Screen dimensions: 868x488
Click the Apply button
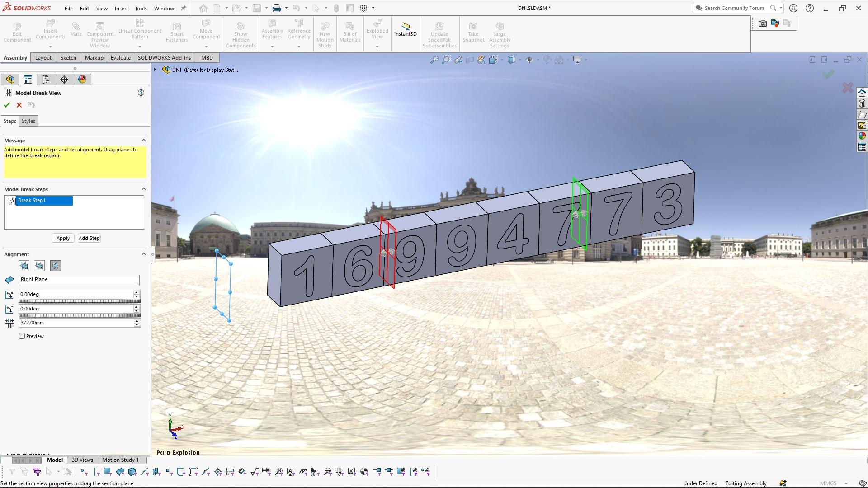[63, 238]
